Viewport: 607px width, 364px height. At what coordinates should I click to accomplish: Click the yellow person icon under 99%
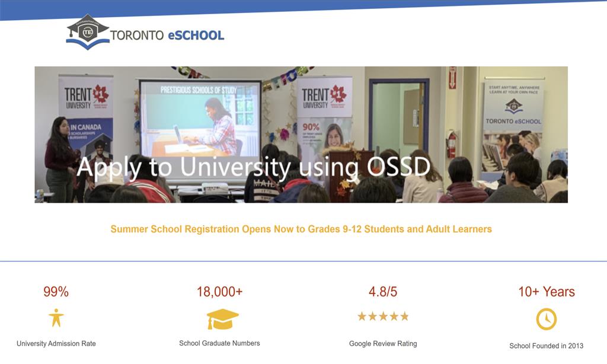[x=56, y=318]
